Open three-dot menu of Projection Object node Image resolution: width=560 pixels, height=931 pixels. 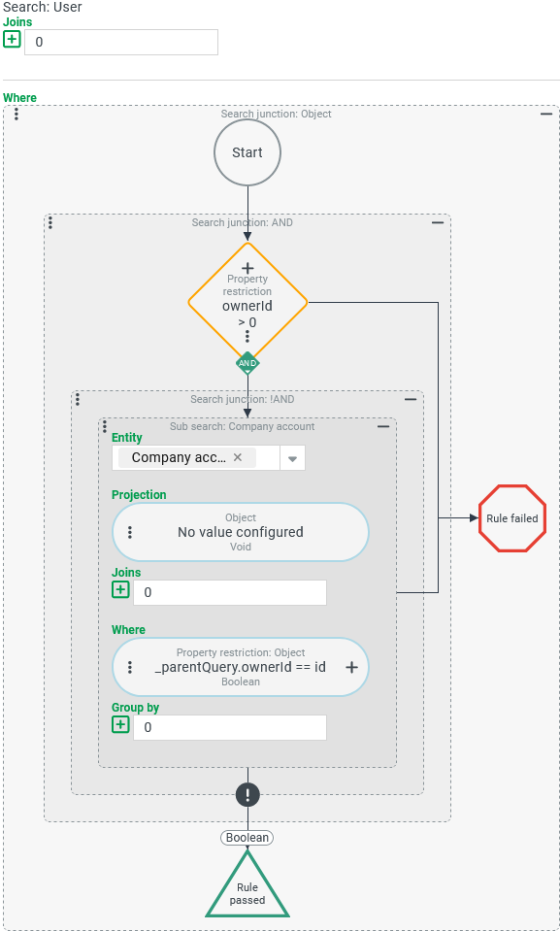(x=130, y=532)
